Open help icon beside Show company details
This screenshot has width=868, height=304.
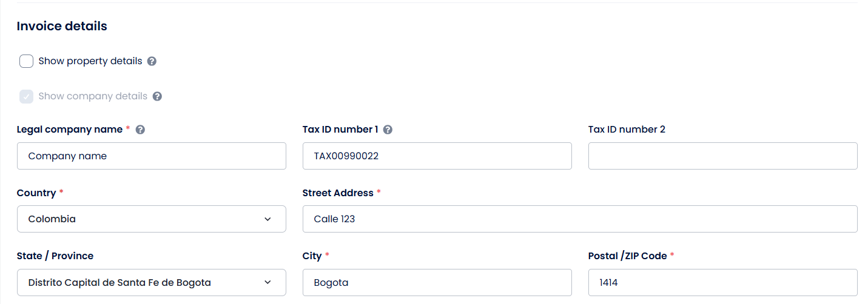point(157,96)
